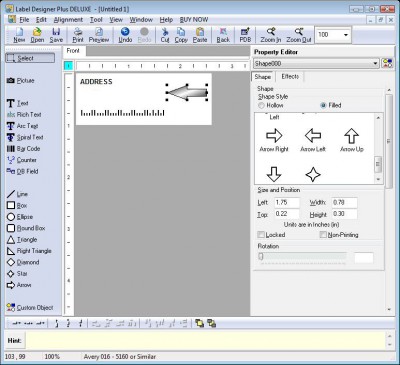The image size is (400, 365).
Task: Choose the Arrow shape tool
Action: pyautogui.click(x=19, y=285)
